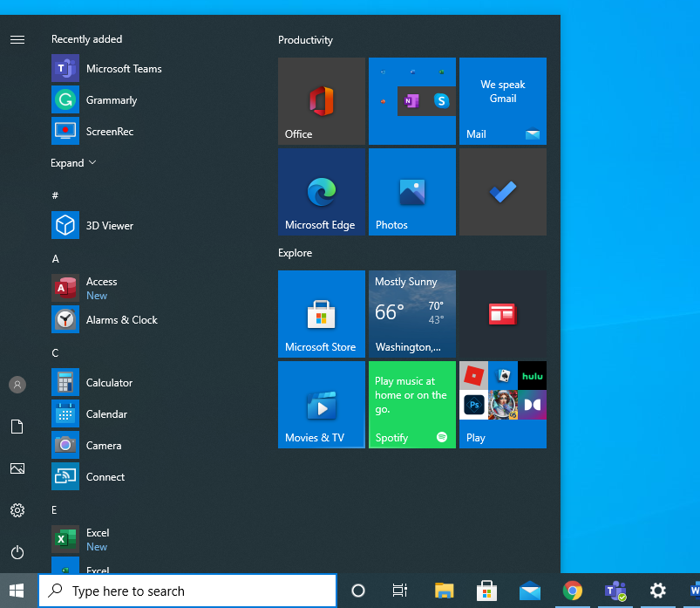
Task: Click the Roblox icon in the Play tile
Action: [x=473, y=375]
